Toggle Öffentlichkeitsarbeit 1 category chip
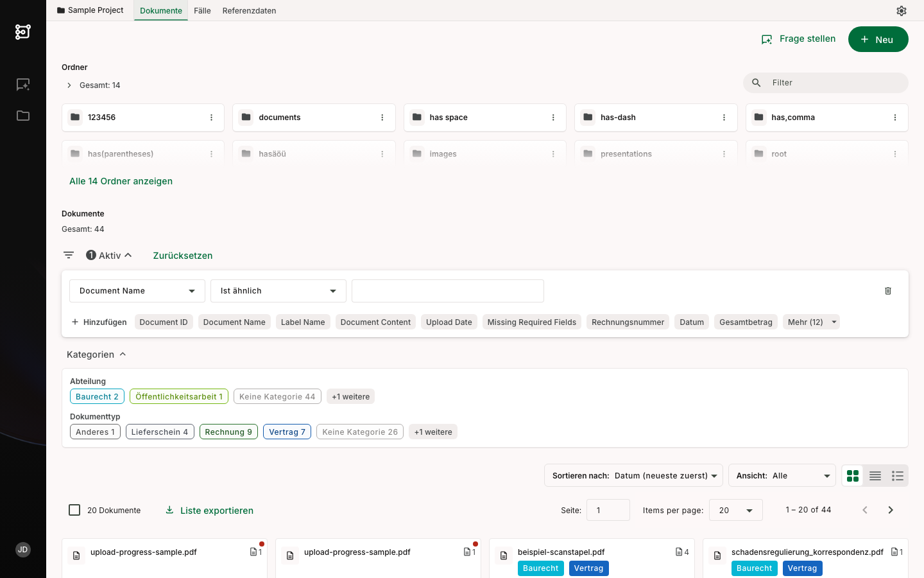 click(179, 397)
